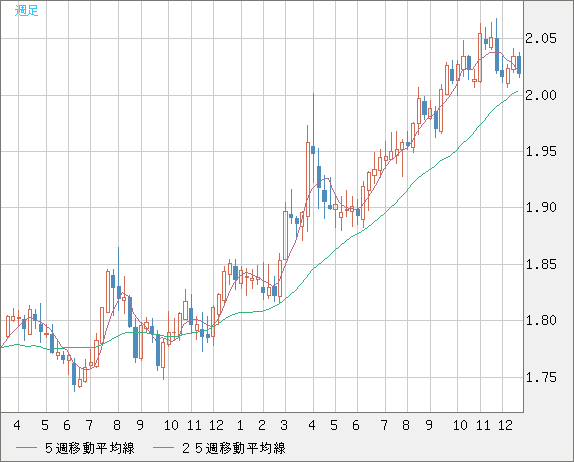Pick the 1.85 price axis label

tap(541, 264)
